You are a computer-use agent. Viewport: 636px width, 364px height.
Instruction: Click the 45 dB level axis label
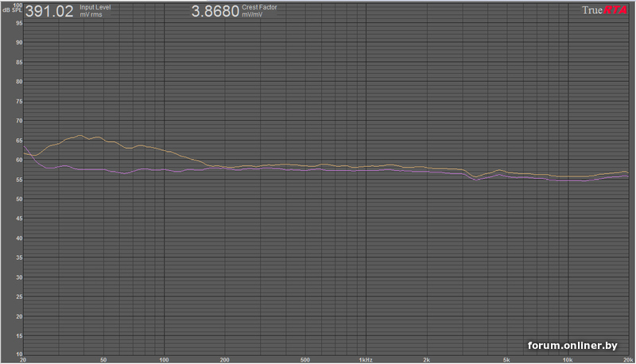(19, 219)
